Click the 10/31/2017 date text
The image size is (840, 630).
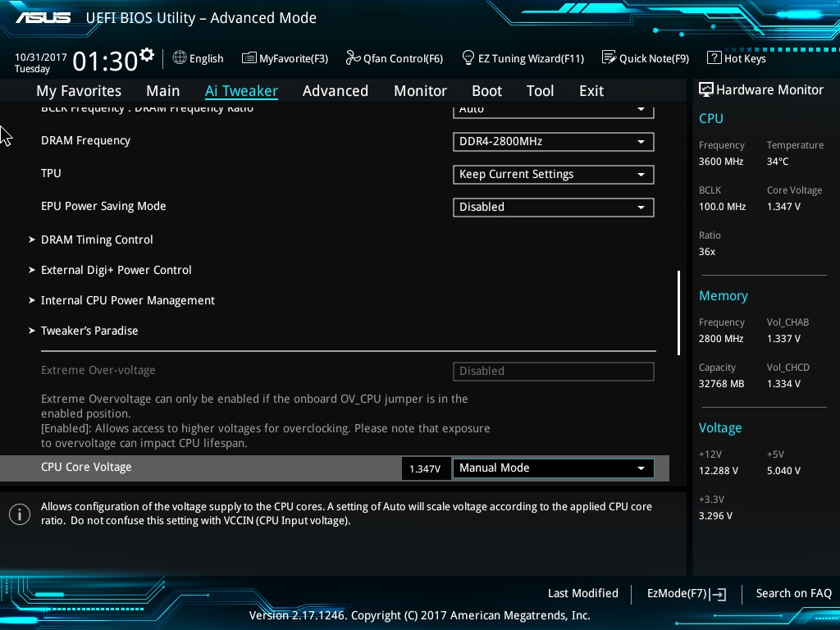[x=41, y=57]
